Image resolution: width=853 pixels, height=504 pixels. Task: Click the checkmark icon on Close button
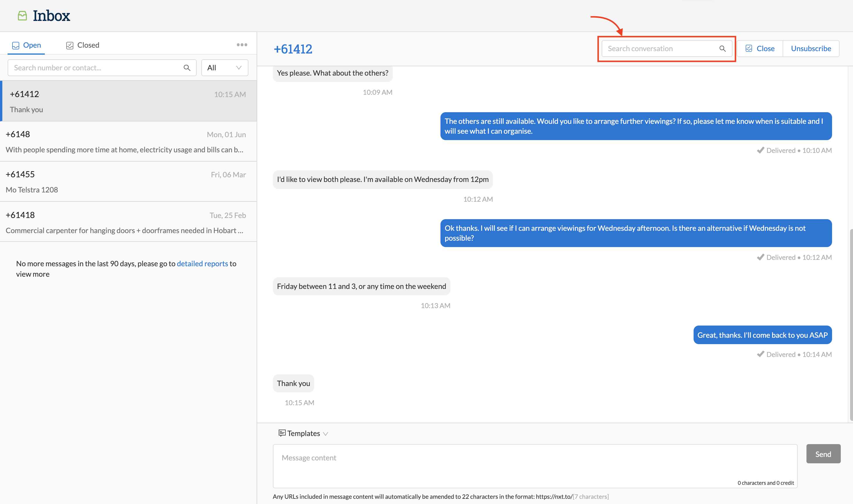point(749,49)
